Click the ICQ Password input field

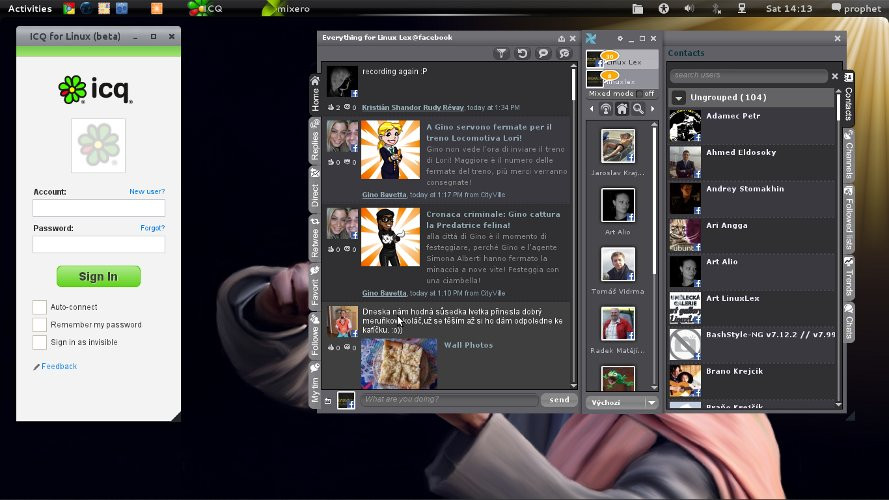[x=99, y=244]
